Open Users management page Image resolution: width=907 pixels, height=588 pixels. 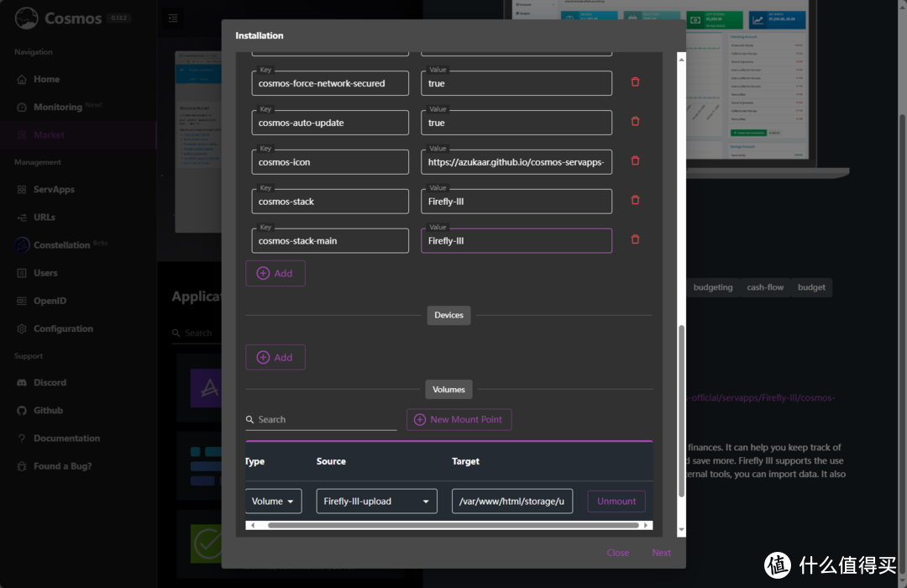[45, 273]
